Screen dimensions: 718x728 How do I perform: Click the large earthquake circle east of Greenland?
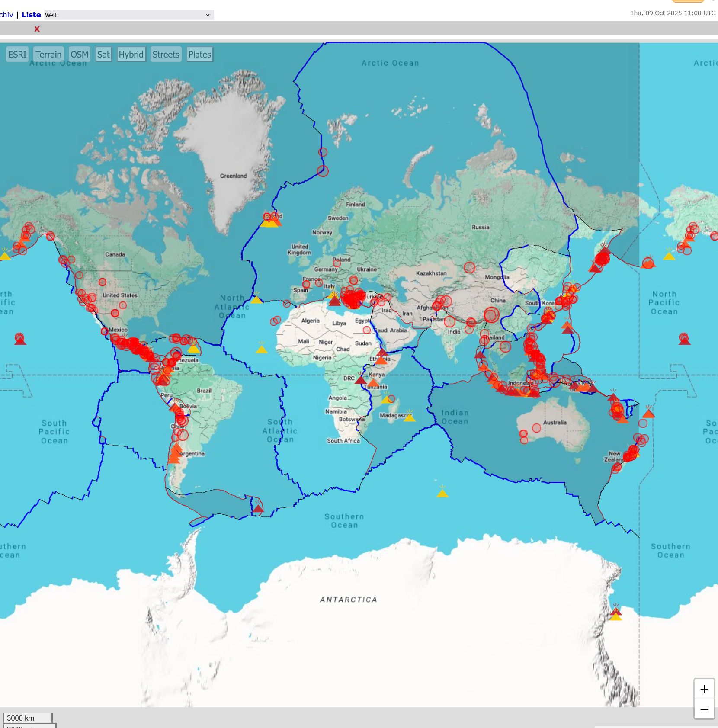click(x=323, y=171)
